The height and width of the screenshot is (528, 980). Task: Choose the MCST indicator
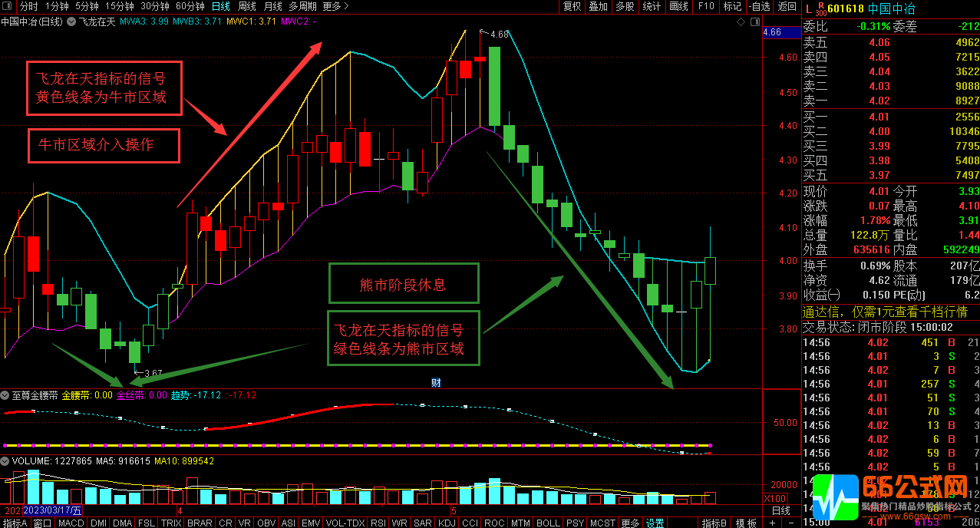[x=603, y=523]
